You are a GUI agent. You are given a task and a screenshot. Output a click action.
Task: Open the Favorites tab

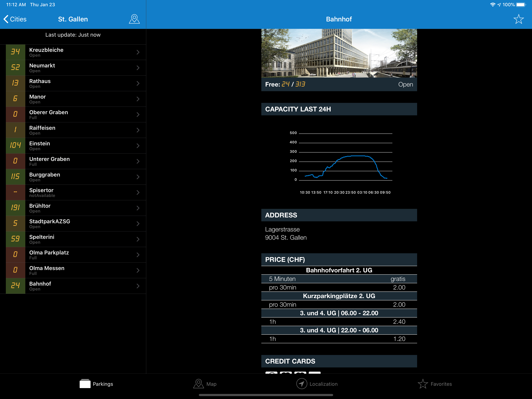[x=435, y=384]
